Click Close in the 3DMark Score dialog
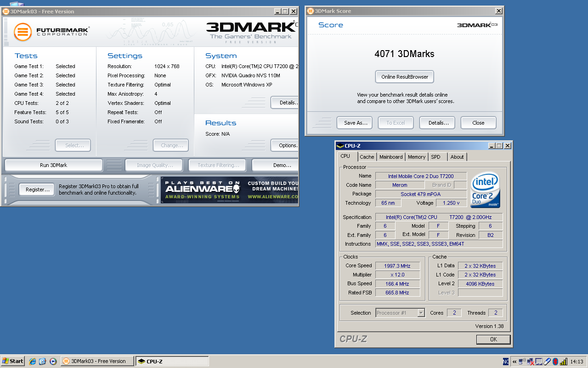The image size is (588, 368). pyautogui.click(x=478, y=123)
